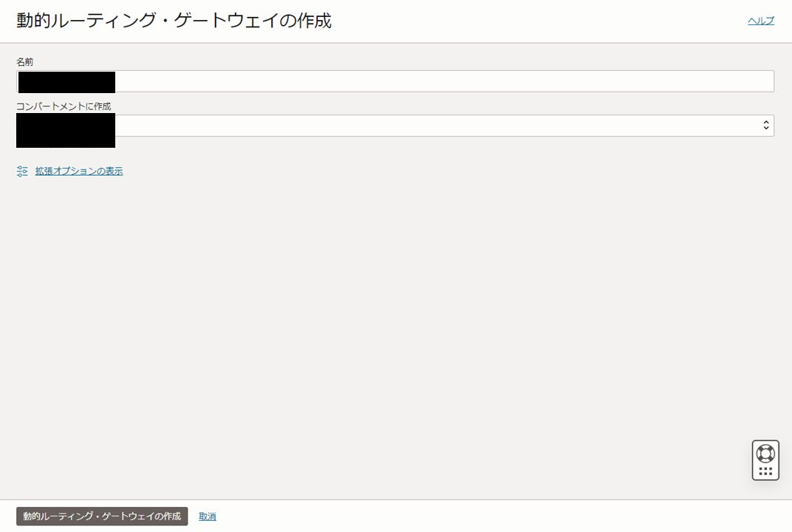Cancel with the 取消 link
Screen dimensions: 792x532
pos(207,516)
